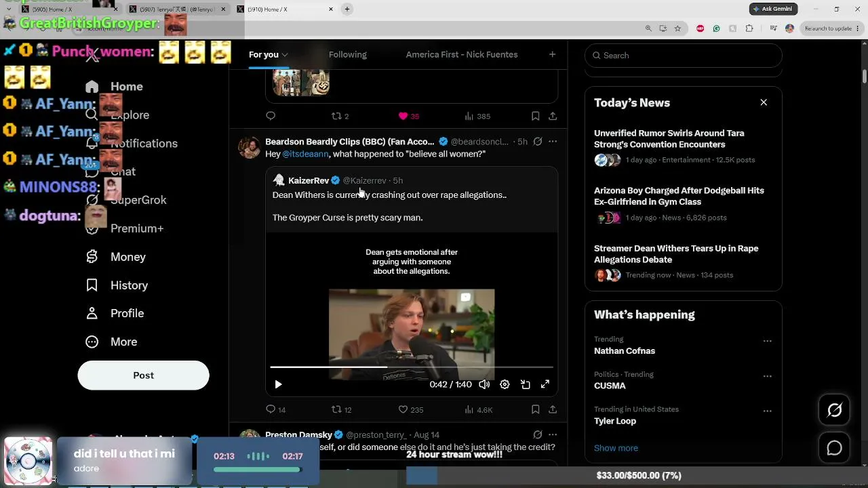Open picture-in-picture for the video
The width and height of the screenshot is (868, 488).
(526, 384)
